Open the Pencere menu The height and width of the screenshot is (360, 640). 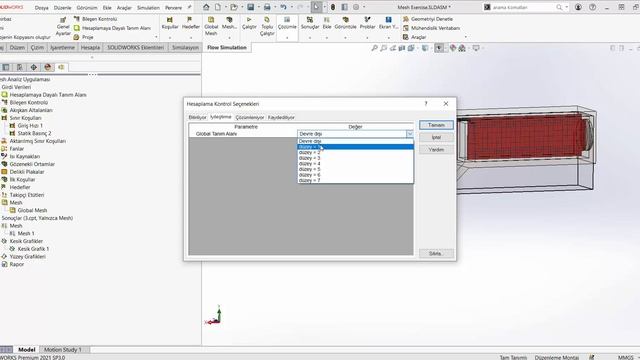click(x=173, y=8)
